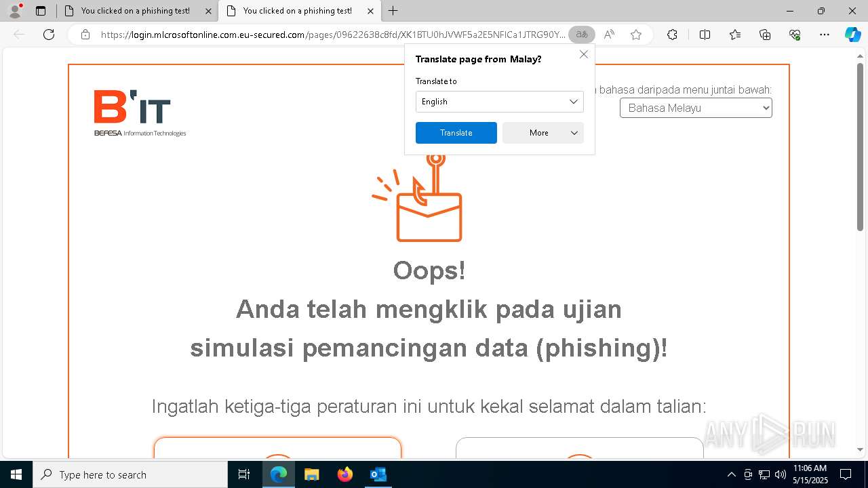The height and width of the screenshot is (488, 868).
Task: Open Task View on taskbar
Action: pos(244,474)
